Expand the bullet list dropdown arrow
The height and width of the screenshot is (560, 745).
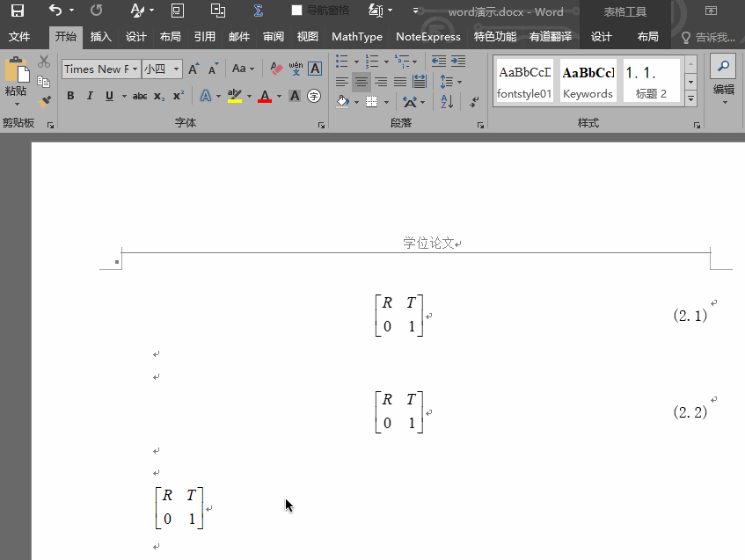(356, 62)
